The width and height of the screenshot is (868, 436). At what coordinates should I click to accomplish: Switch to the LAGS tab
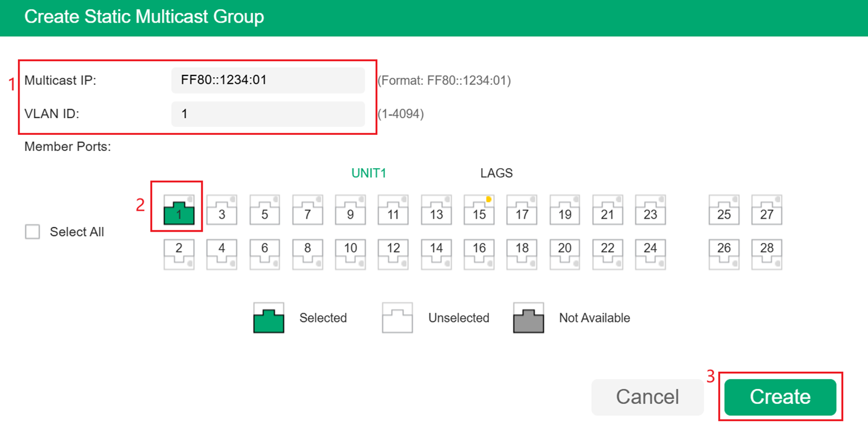point(496,173)
